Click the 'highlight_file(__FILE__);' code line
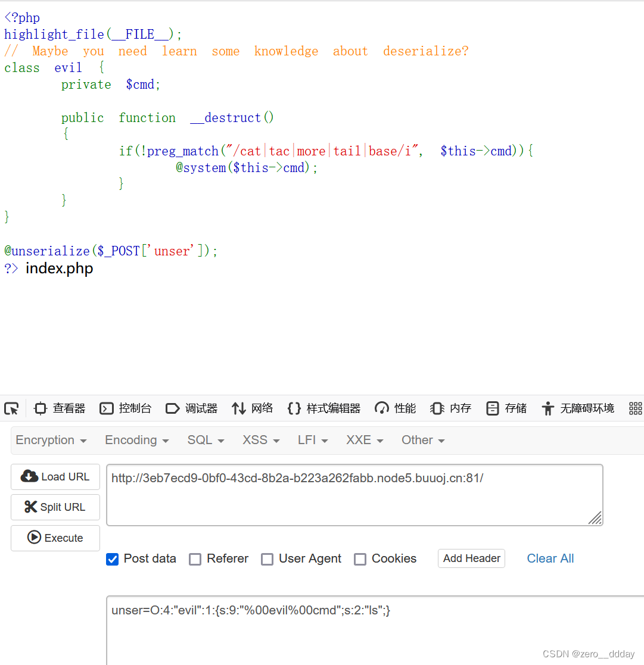The image size is (644, 665). coord(93,35)
